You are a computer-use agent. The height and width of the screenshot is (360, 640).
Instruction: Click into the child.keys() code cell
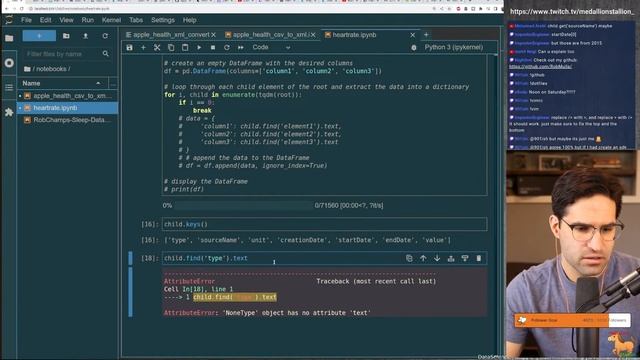324,224
